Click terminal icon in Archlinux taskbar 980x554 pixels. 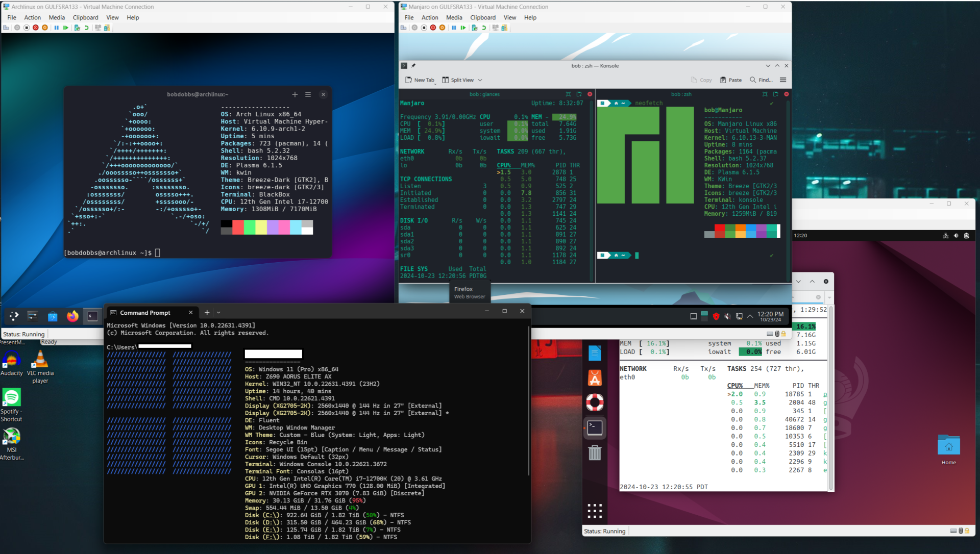click(92, 316)
